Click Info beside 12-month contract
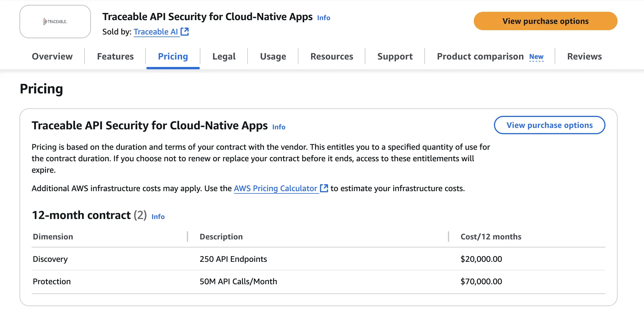Screen dimensions: 644x315 [158, 216]
